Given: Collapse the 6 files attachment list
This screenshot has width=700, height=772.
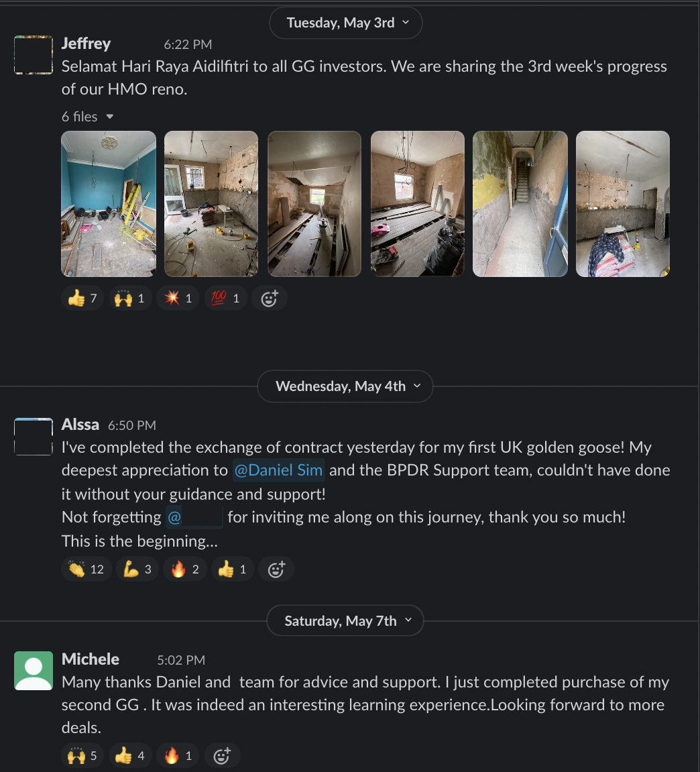Looking at the screenshot, I should pyautogui.click(x=88, y=117).
